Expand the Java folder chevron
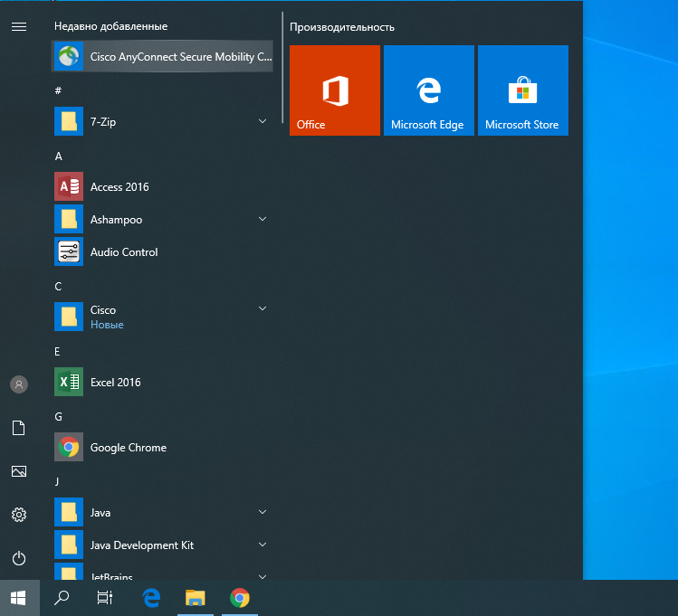 click(x=263, y=512)
